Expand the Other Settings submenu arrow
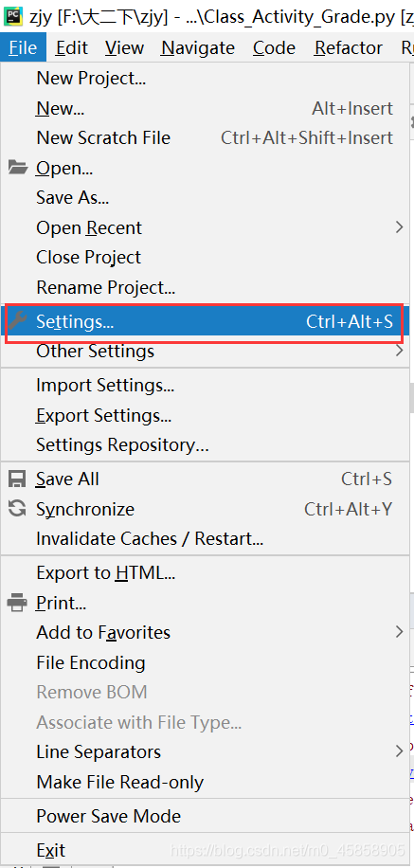Viewport: 414px width, 868px height. [x=399, y=351]
